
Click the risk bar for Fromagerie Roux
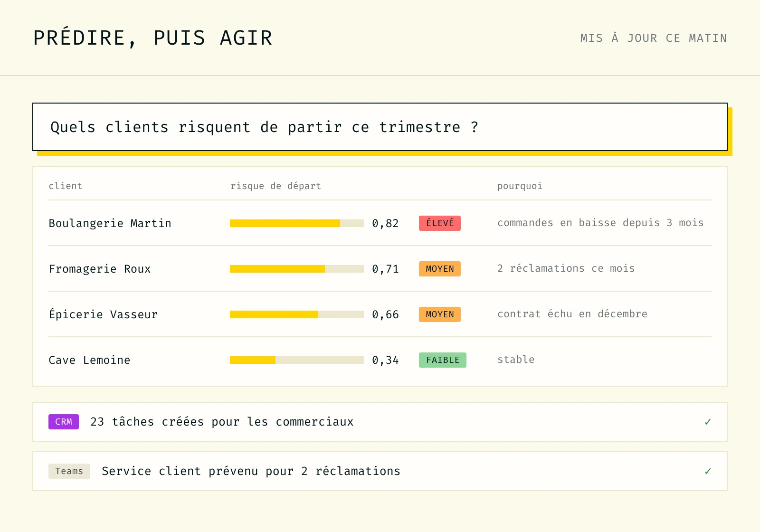pyautogui.click(x=297, y=269)
